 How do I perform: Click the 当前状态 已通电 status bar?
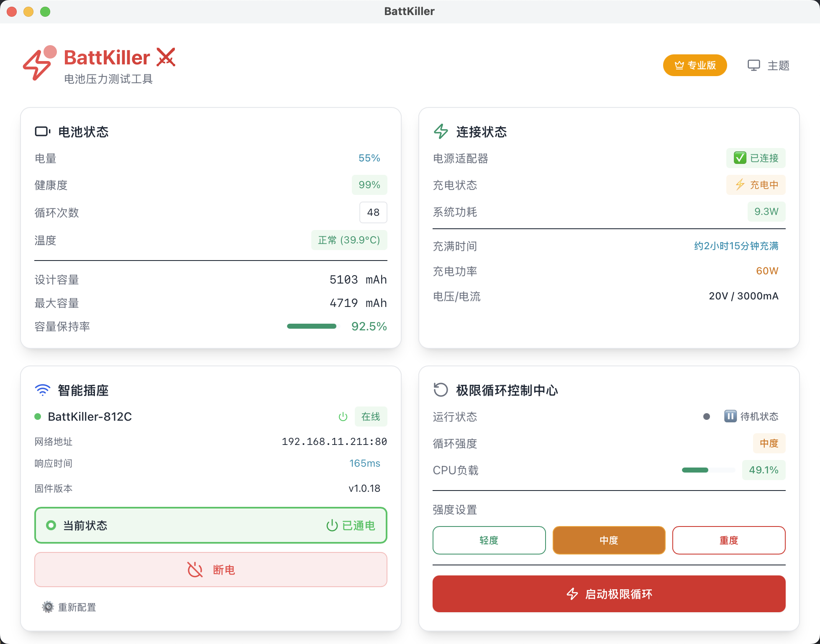pos(210,526)
